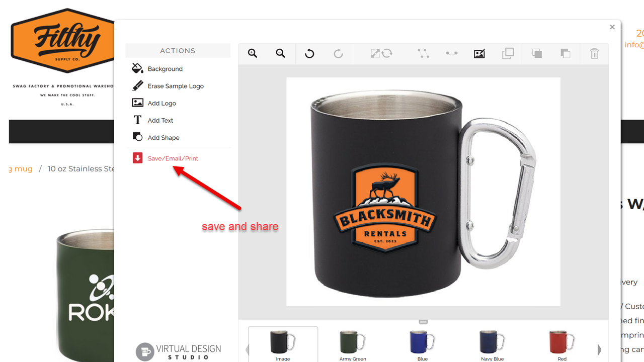Show previous mug colors with left arrow
Screen dimensions: 644x362
point(247,349)
